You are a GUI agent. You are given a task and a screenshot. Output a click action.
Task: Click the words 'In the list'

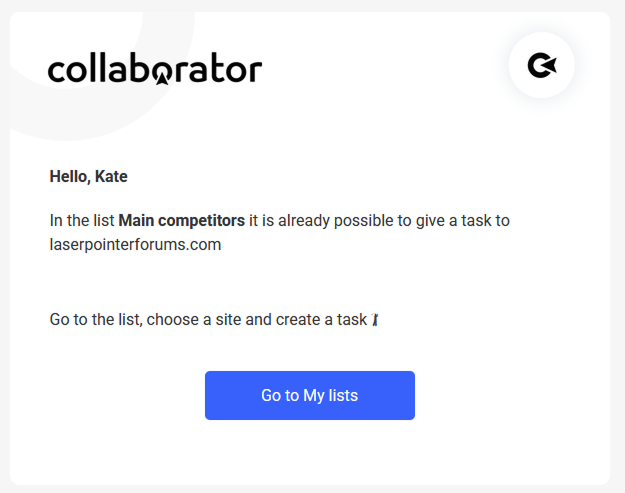[82, 220]
